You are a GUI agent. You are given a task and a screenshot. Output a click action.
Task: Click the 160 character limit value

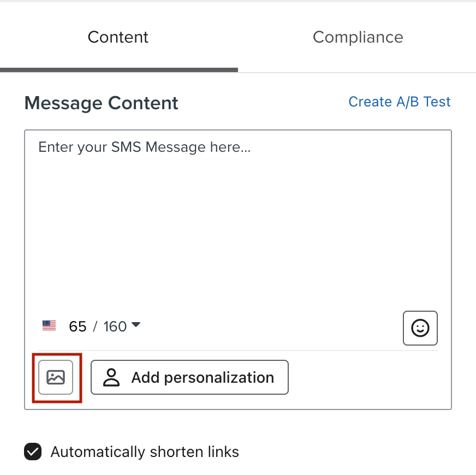tap(115, 327)
